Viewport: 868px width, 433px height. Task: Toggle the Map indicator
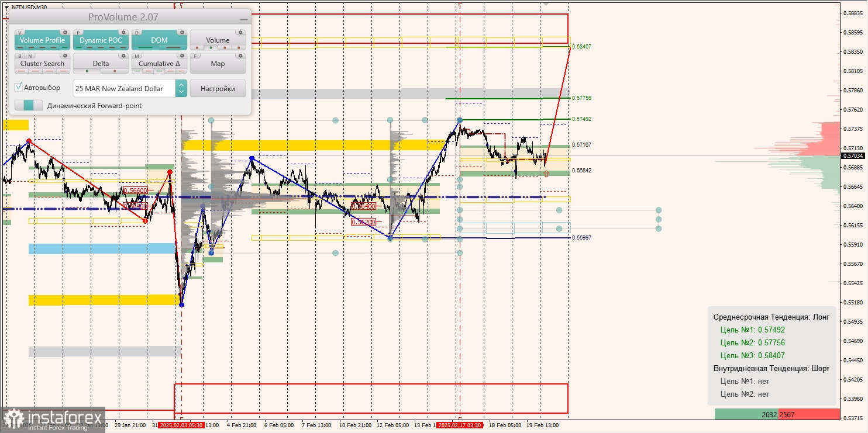point(218,63)
